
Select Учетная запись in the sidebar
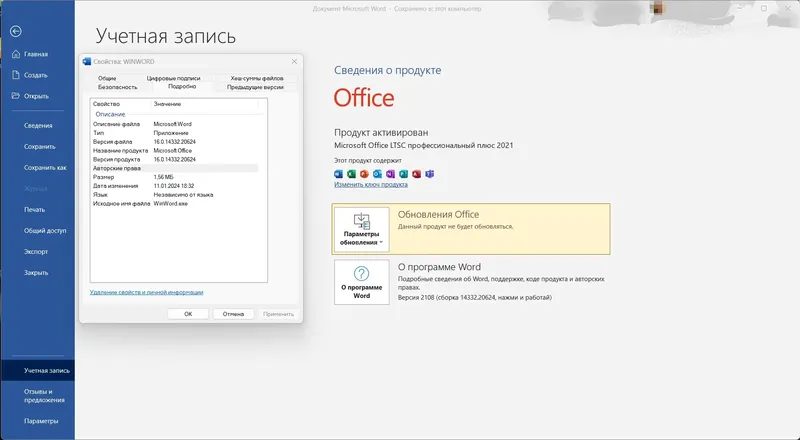38,371
